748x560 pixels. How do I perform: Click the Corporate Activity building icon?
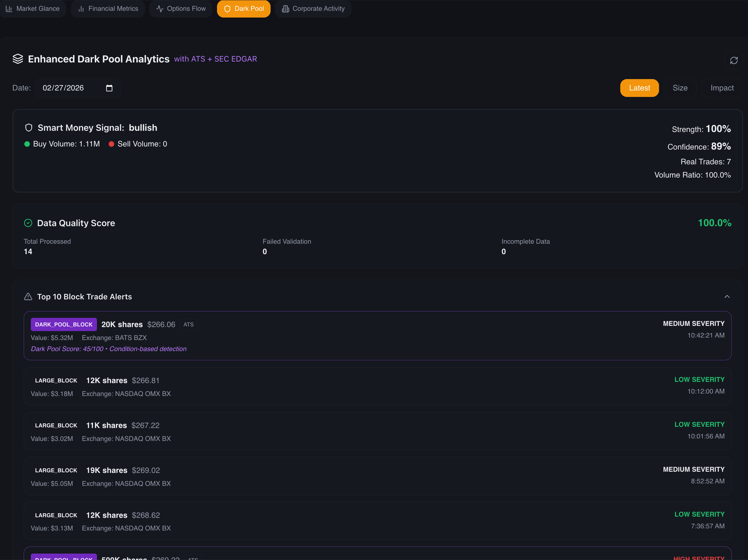point(286,8)
